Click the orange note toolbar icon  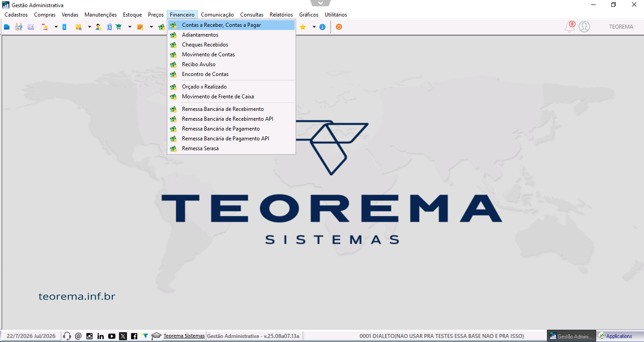(140, 27)
